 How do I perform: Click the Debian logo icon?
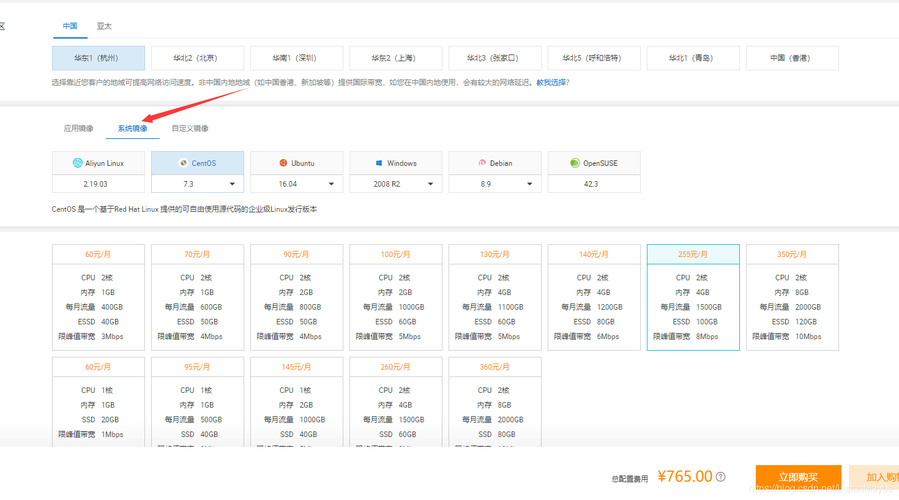tap(482, 163)
